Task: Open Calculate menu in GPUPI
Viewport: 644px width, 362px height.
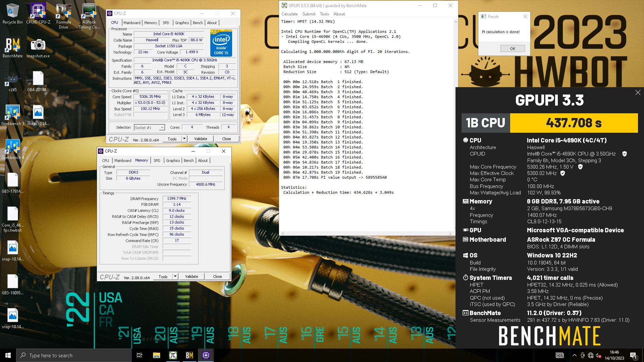Action: click(x=289, y=14)
